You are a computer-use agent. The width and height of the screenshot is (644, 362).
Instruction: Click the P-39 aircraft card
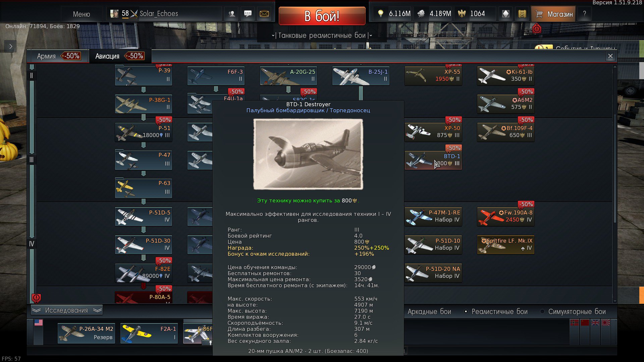(x=144, y=75)
